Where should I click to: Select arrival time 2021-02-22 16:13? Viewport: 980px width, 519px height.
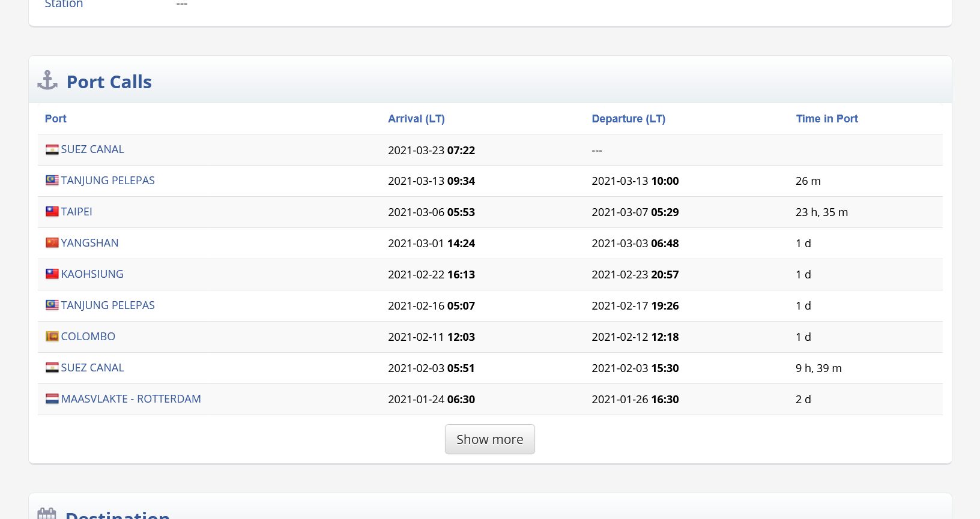[x=432, y=275]
